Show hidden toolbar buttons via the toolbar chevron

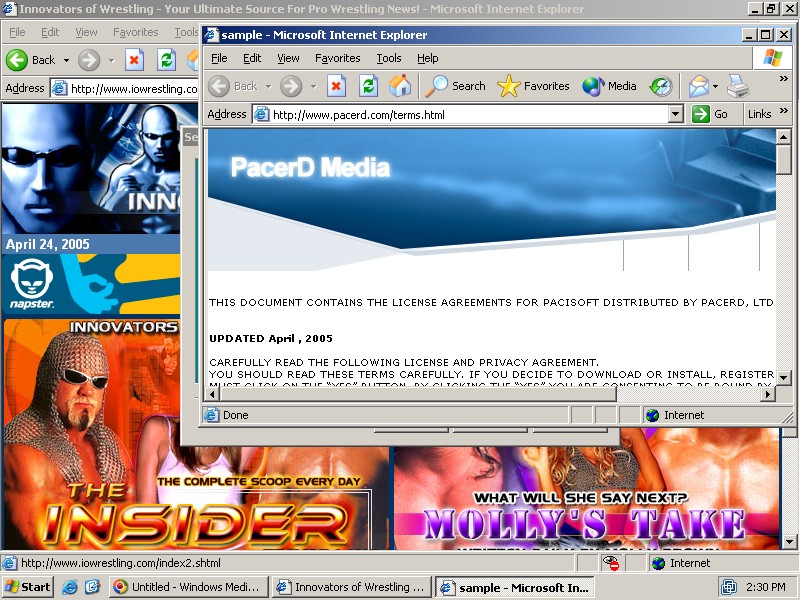(x=784, y=79)
